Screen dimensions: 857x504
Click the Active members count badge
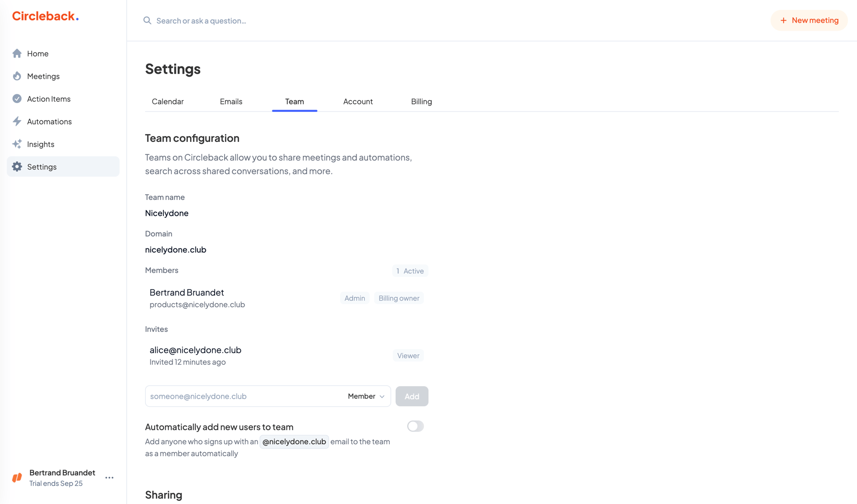click(x=410, y=271)
